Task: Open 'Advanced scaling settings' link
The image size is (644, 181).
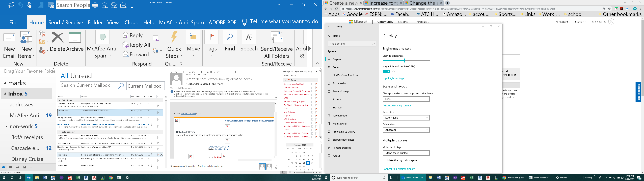Action: coord(397,106)
